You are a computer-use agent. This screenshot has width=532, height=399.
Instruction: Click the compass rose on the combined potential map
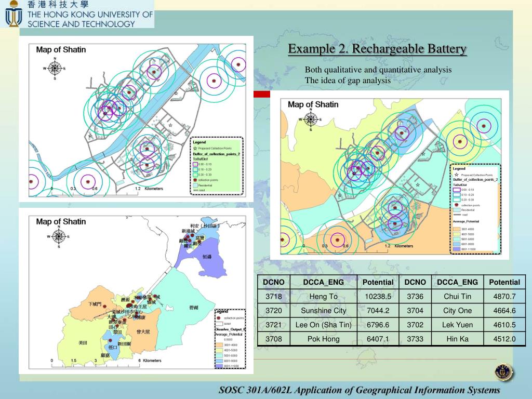311,119
